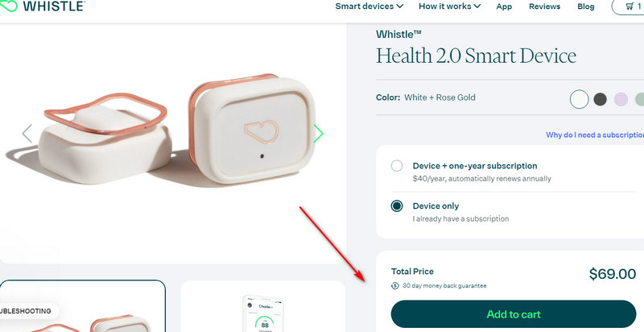Select Device + one-year subscription option
Image resolution: width=644 pixels, height=332 pixels.
tap(397, 166)
